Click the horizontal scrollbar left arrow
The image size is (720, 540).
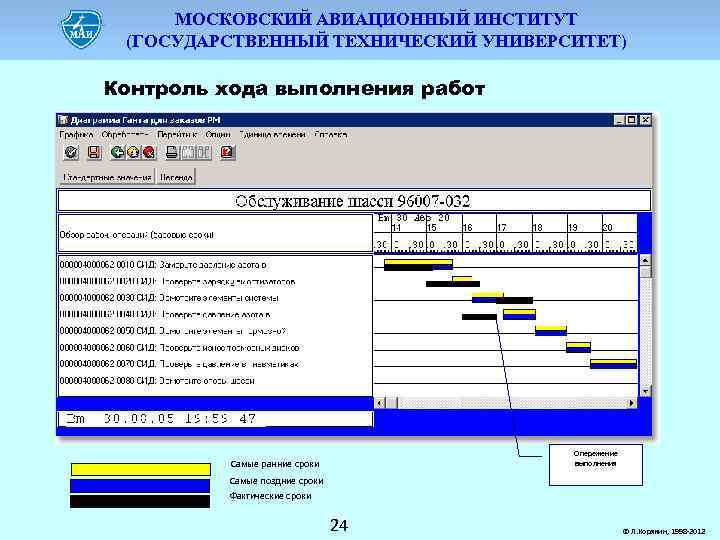pyautogui.click(x=380, y=403)
